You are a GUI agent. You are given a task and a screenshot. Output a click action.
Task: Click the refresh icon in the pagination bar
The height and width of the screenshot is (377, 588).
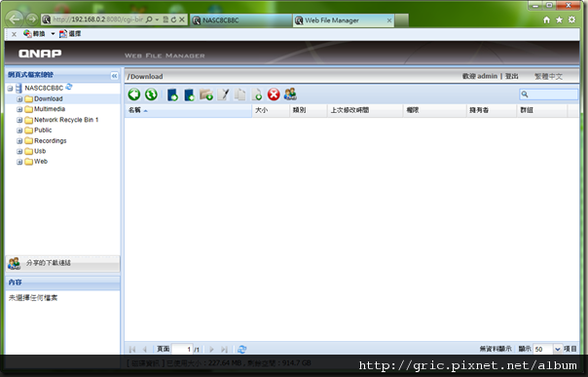pos(241,350)
